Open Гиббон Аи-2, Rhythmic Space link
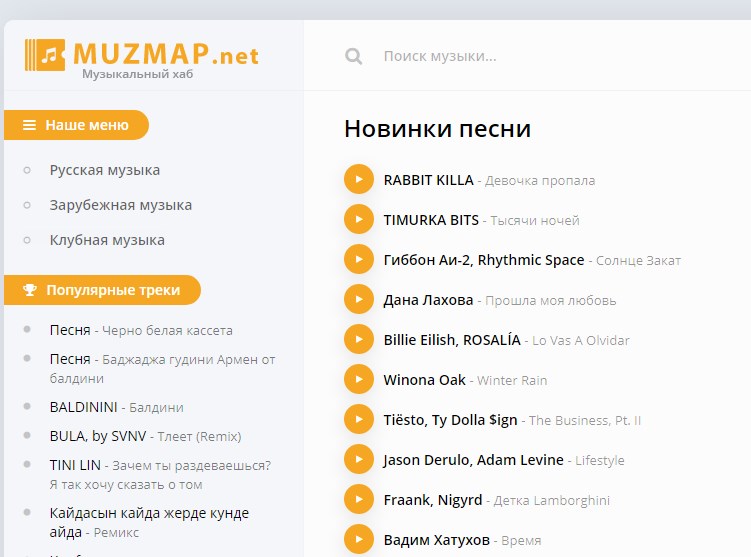This screenshot has height=557, width=751. tap(532, 260)
